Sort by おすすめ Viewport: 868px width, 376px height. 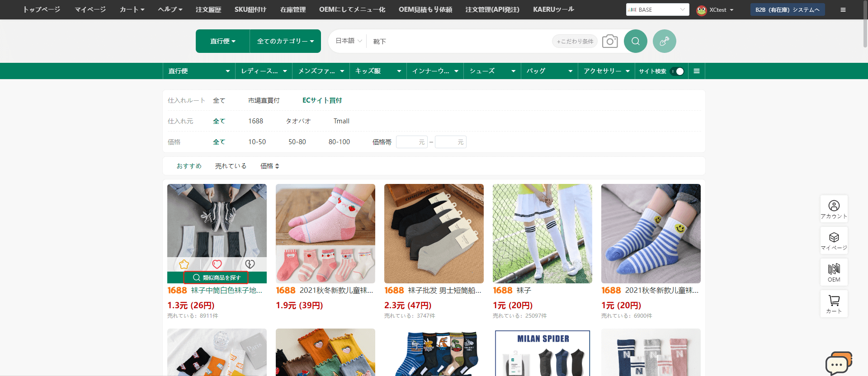(x=189, y=166)
